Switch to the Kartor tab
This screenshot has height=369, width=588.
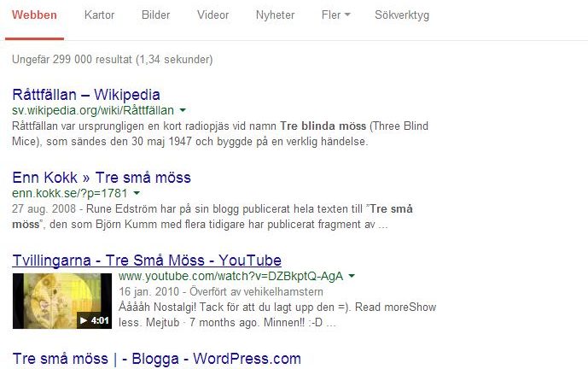click(99, 15)
